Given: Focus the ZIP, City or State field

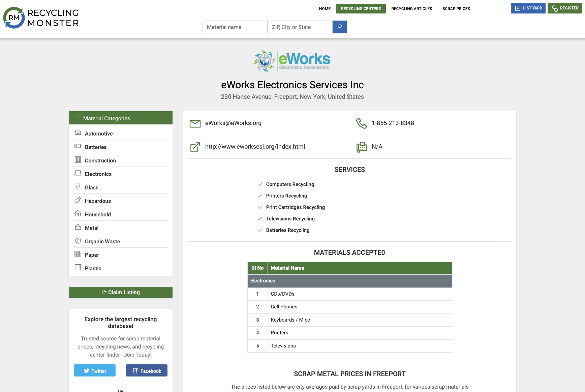Looking at the screenshot, I should click(x=300, y=27).
